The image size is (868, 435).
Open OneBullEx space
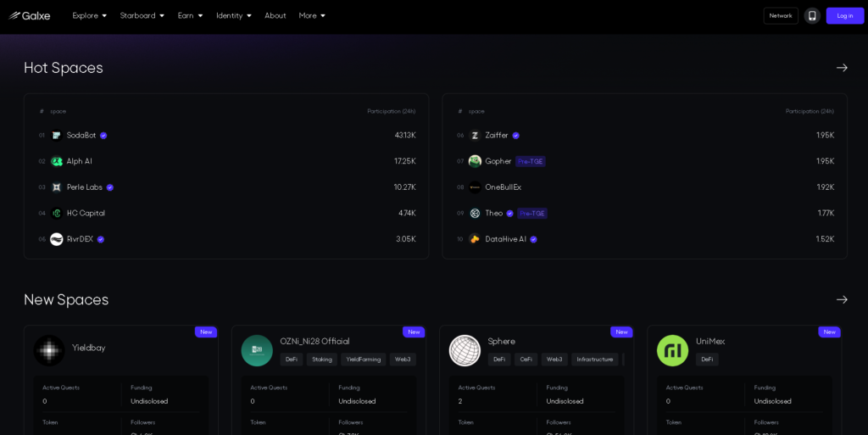pyautogui.click(x=504, y=187)
